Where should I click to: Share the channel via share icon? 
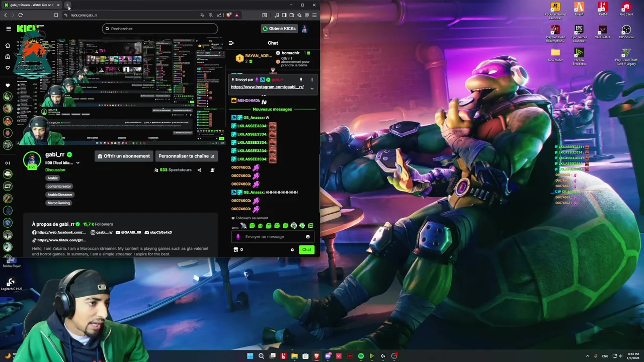(199, 170)
